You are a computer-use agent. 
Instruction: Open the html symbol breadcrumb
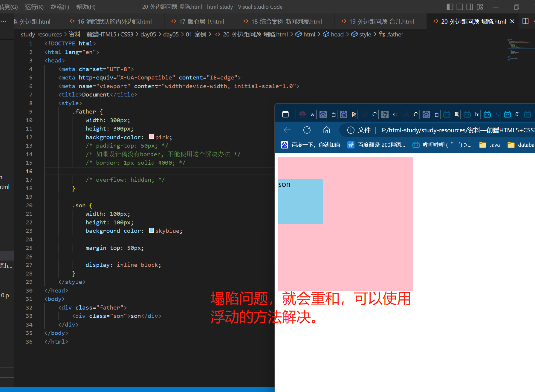pos(305,34)
